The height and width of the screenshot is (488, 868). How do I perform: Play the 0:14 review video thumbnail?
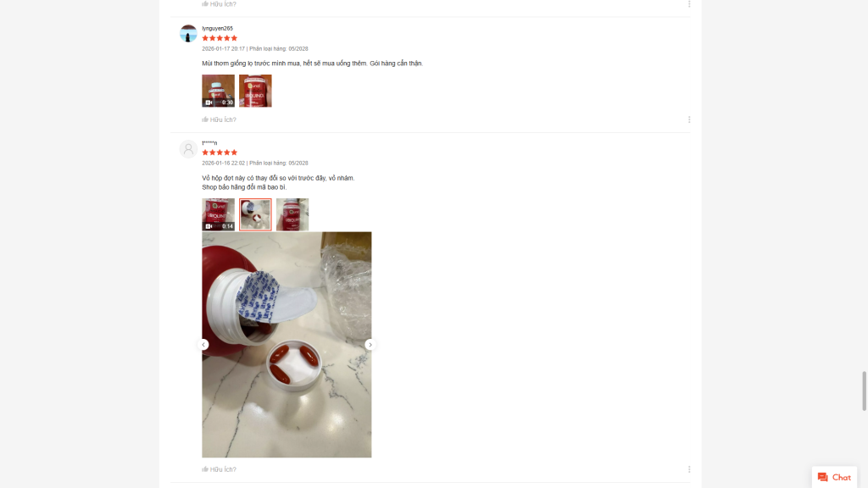(218, 214)
